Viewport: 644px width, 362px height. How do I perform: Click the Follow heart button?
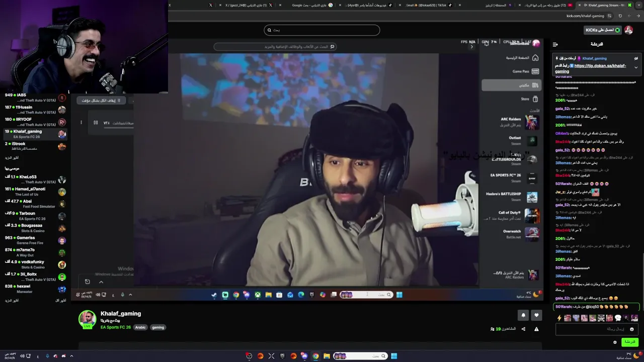[536, 315]
